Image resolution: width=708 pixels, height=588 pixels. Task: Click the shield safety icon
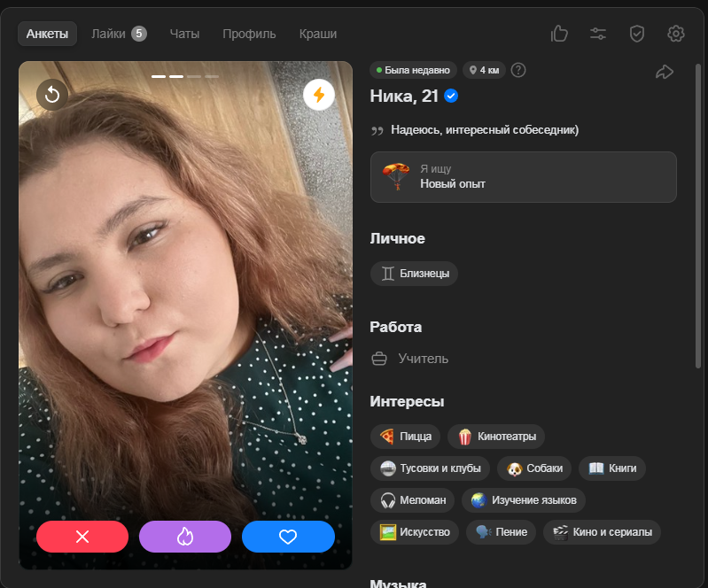click(x=636, y=34)
